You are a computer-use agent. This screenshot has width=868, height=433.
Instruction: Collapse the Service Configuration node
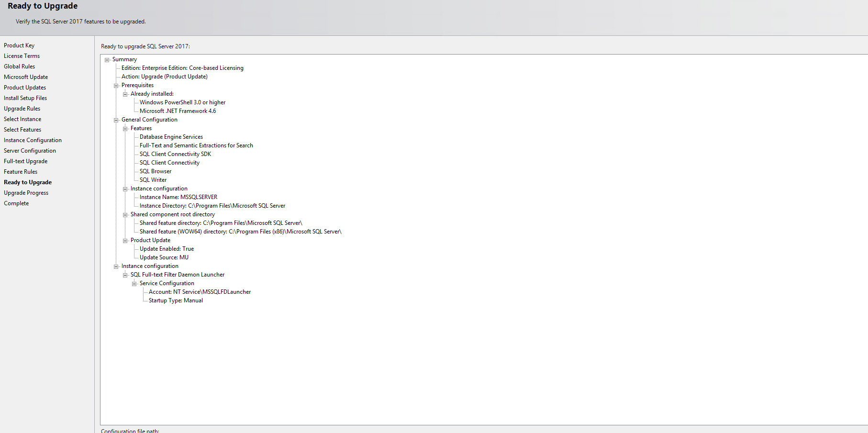[x=134, y=284]
